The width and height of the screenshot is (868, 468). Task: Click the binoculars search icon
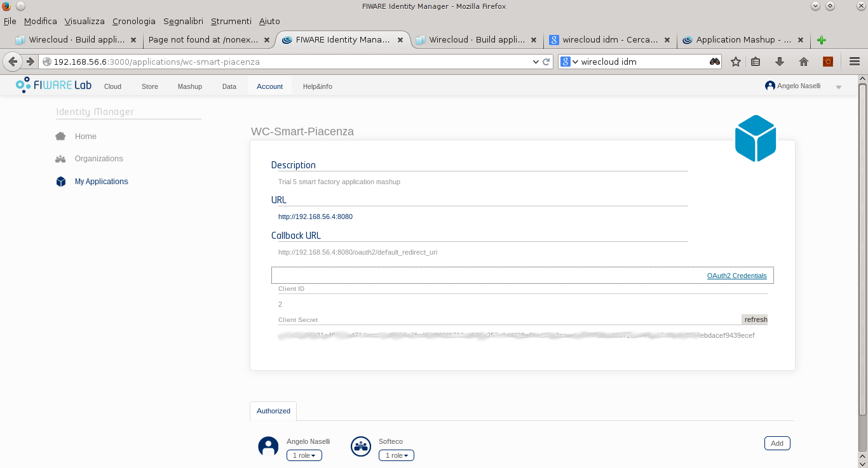(x=715, y=62)
